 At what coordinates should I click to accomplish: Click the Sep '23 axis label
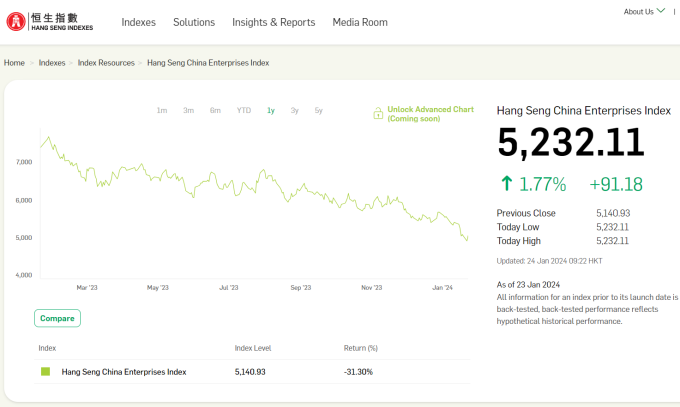[301, 287]
